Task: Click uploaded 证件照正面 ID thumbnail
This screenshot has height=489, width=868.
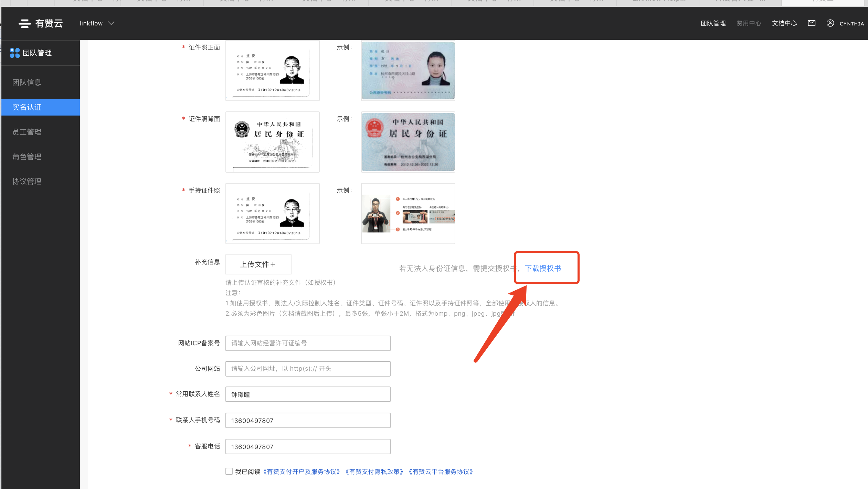Action: pyautogui.click(x=272, y=71)
